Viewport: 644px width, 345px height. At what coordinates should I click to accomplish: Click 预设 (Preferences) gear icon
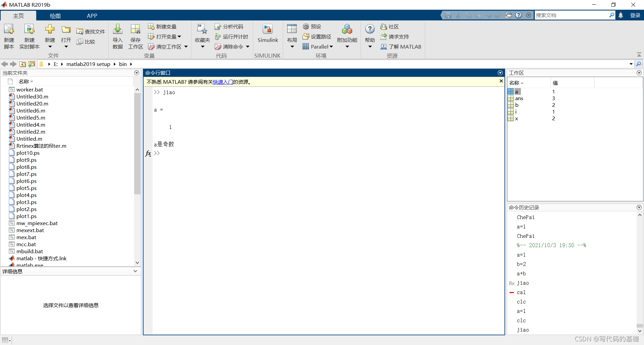306,26
